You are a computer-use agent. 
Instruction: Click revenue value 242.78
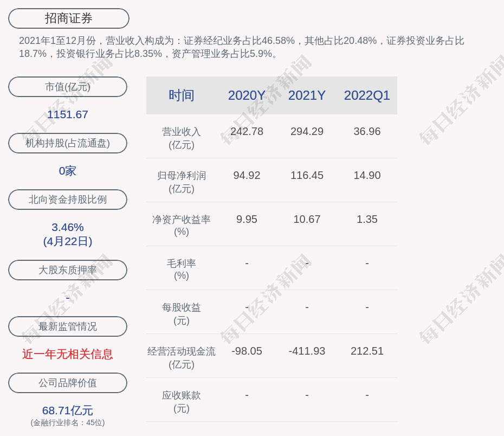pos(247,132)
